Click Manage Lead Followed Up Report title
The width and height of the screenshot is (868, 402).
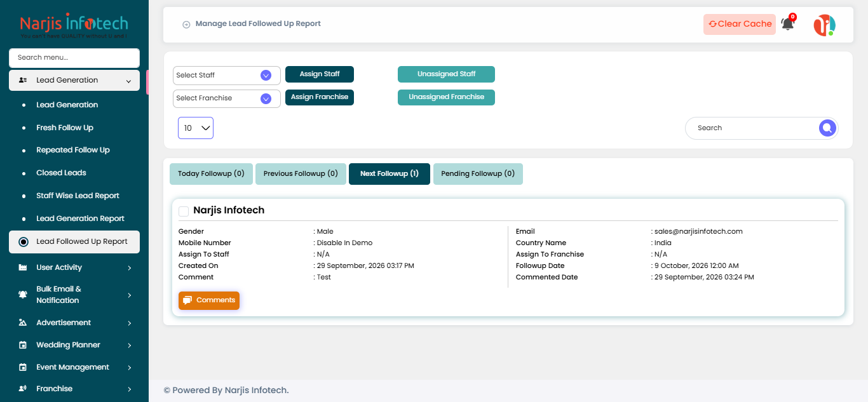[258, 24]
